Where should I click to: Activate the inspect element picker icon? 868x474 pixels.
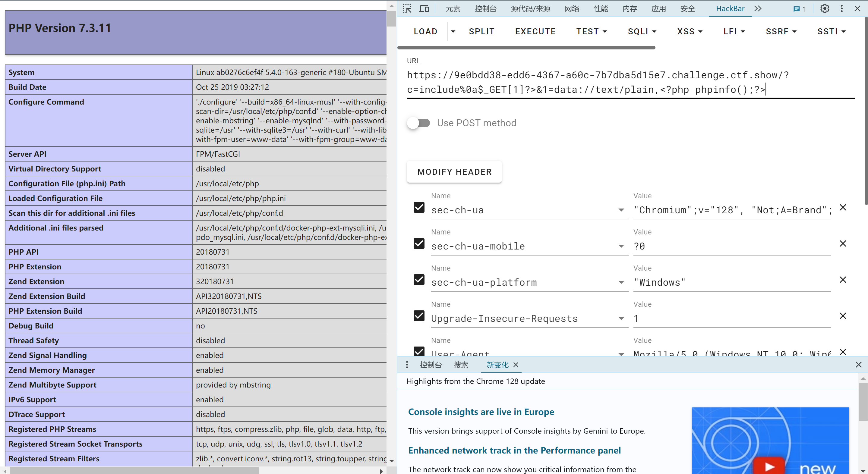point(407,9)
